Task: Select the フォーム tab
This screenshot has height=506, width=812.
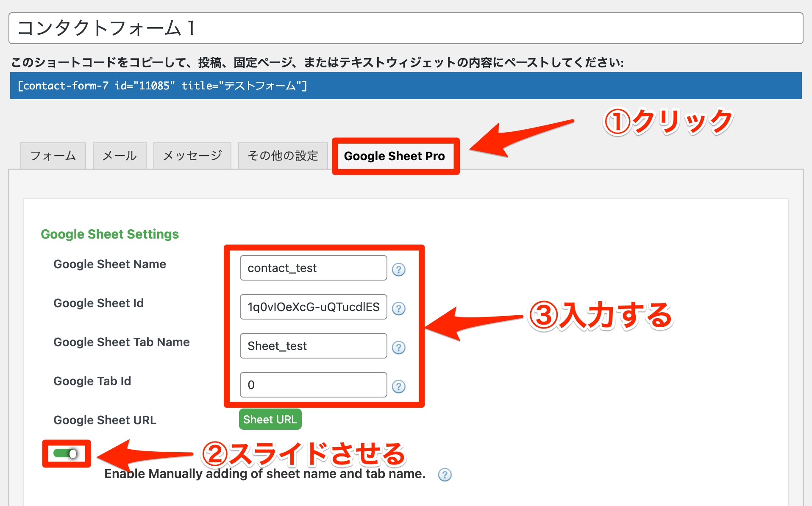Action: click(x=53, y=156)
